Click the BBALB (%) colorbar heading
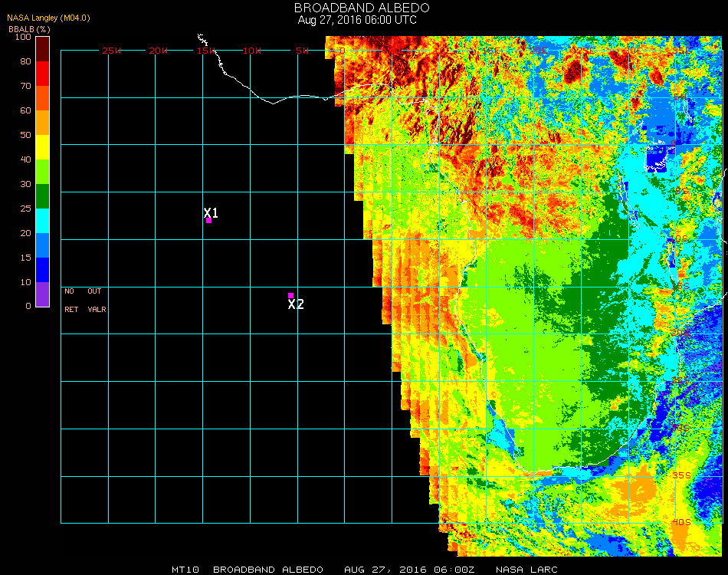 [29, 28]
